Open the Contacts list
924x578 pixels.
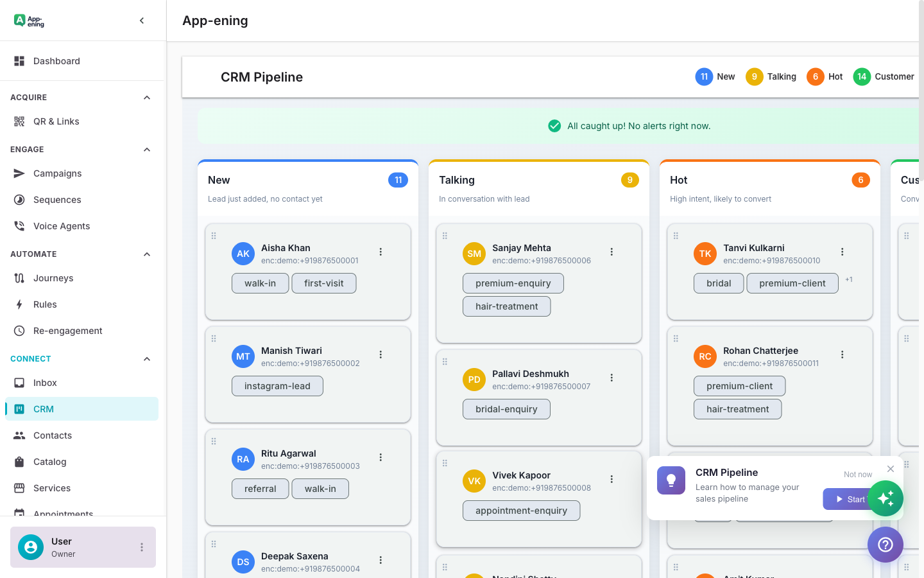coord(52,435)
